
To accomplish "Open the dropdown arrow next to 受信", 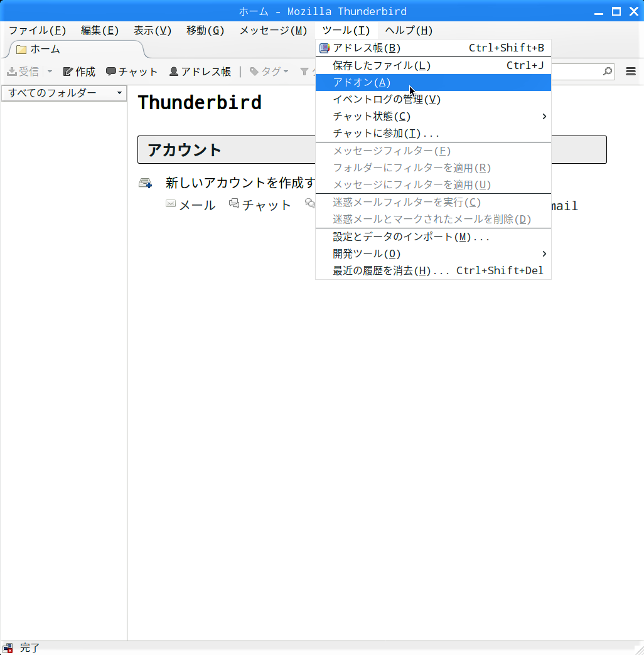I will pyautogui.click(x=50, y=72).
